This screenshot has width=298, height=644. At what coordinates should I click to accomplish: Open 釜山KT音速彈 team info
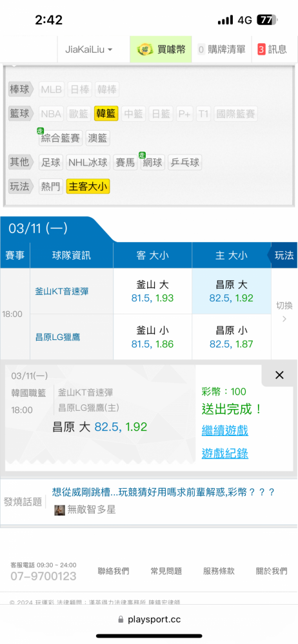pos(62,291)
